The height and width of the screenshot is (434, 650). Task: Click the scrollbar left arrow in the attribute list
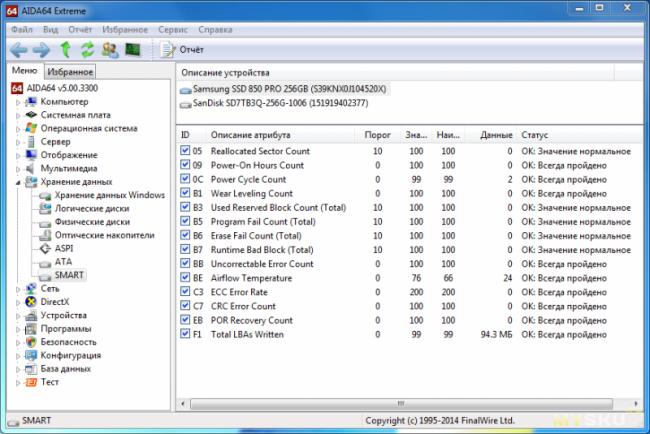(183, 403)
